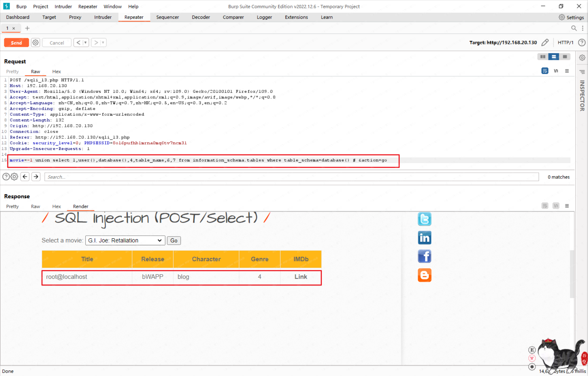This screenshot has height=376, width=588.
Task: Open the Extensions tool tab
Action: pos(296,17)
